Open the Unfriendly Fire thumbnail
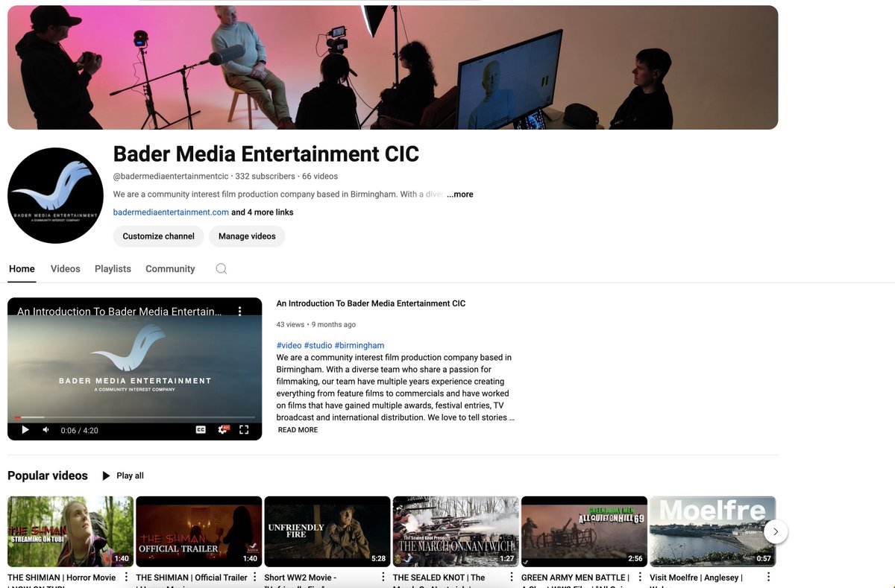Screen dimensions: 895x588 [x=327, y=531]
